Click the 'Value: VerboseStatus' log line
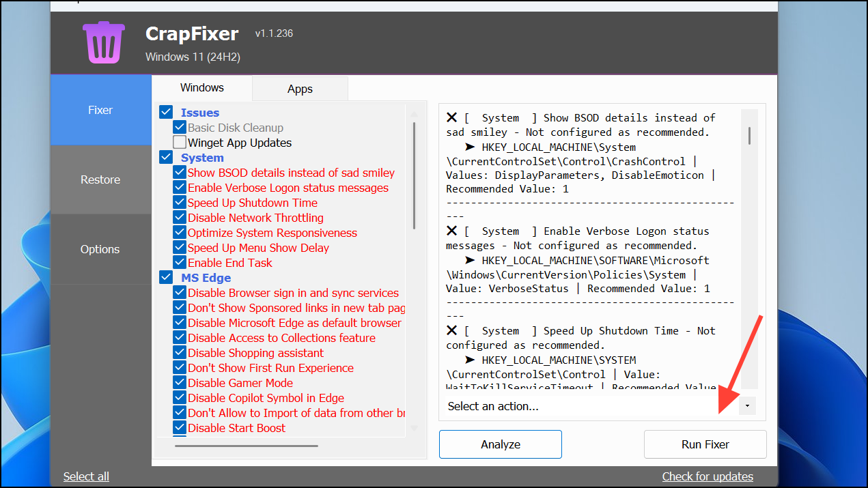 click(578, 288)
